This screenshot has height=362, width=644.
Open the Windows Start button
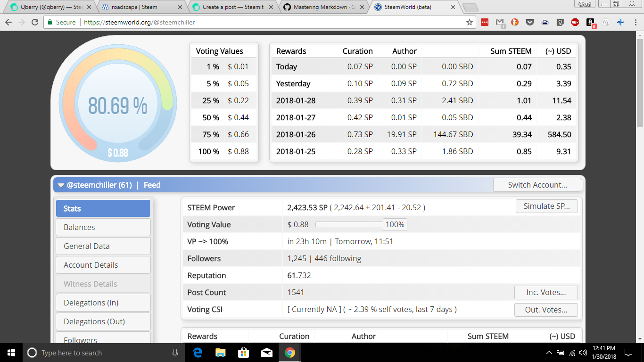pyautogui.click(x=11, y=353)
